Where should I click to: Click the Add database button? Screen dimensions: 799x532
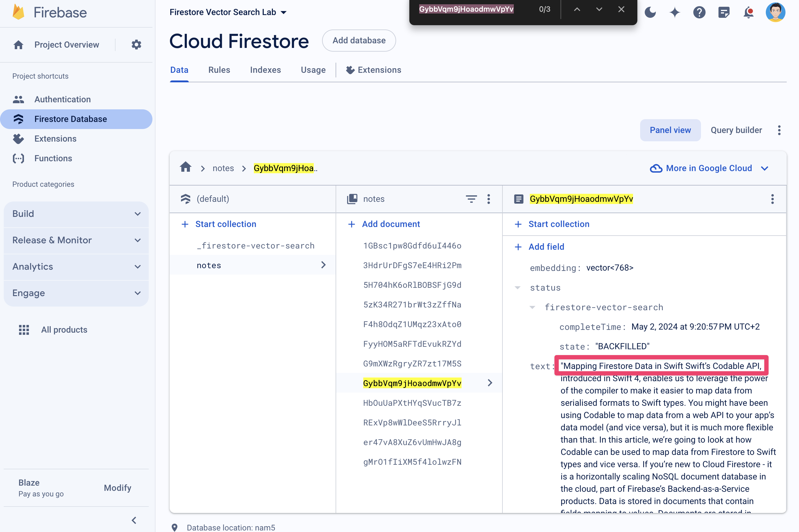(x=359, y=40)
